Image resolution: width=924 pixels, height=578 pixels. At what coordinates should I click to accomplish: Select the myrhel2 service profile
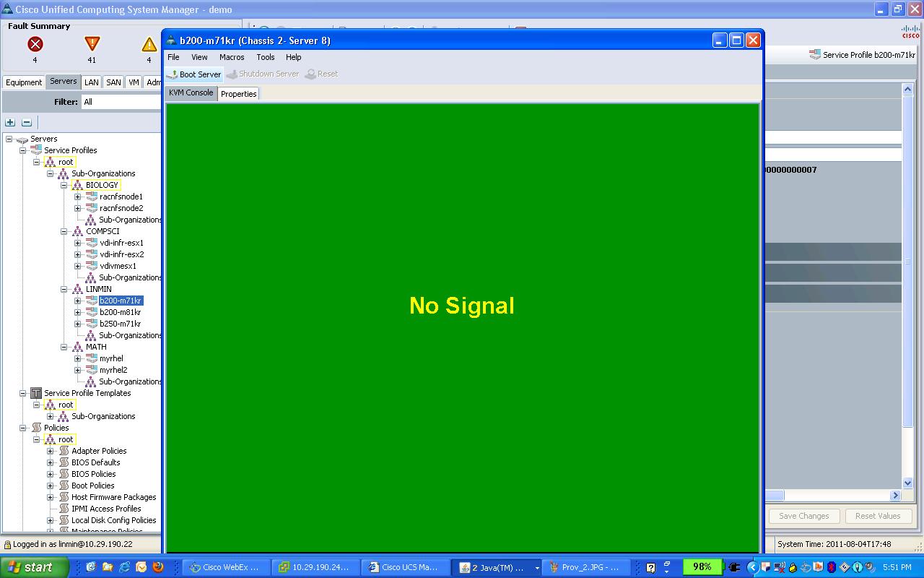coord(113,370)
